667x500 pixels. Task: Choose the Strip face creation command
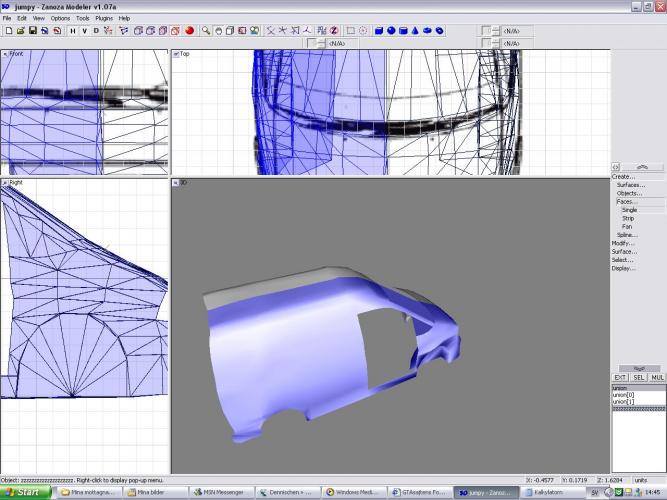coord(628,218)
